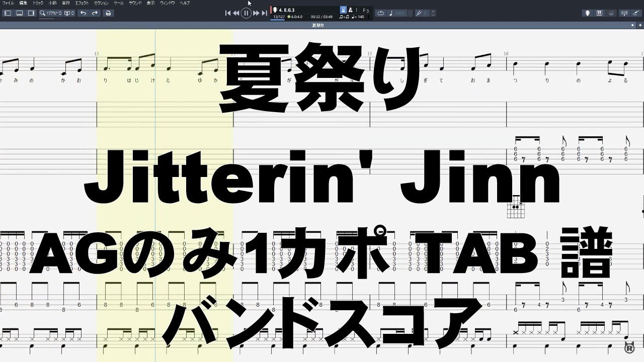
Task: Jump to the last bar
Action: 264,13
